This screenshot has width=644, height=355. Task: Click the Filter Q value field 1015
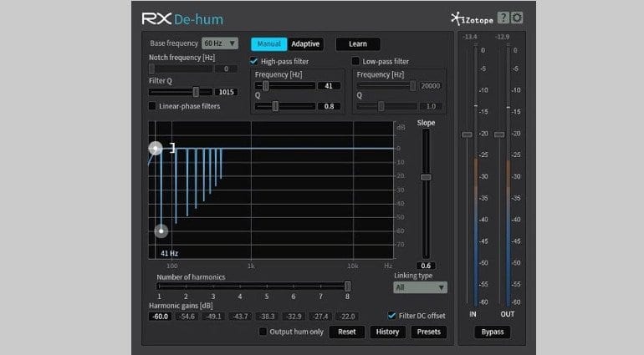[227, 92]
